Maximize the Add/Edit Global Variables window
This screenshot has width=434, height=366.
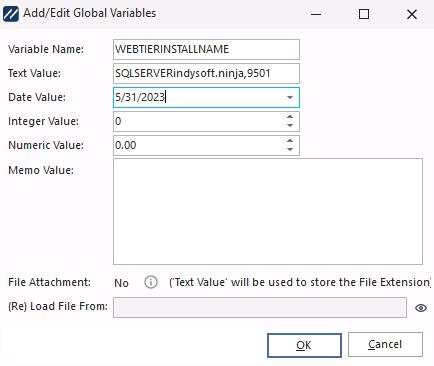tap(364, 14)
